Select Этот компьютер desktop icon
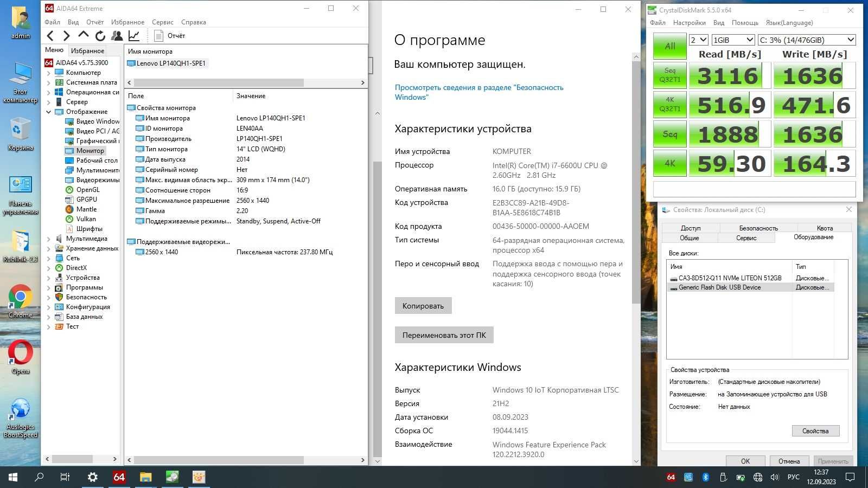This screenshot has width=868, height=488. pyautogui.click(x=21, y=82)
